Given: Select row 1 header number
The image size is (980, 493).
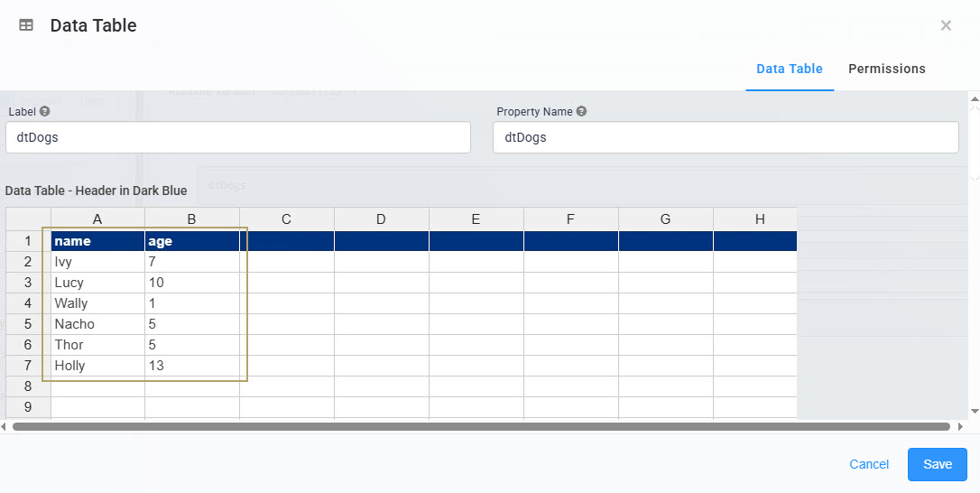Looking at the screenshot, I should click(x=28, y=241).
